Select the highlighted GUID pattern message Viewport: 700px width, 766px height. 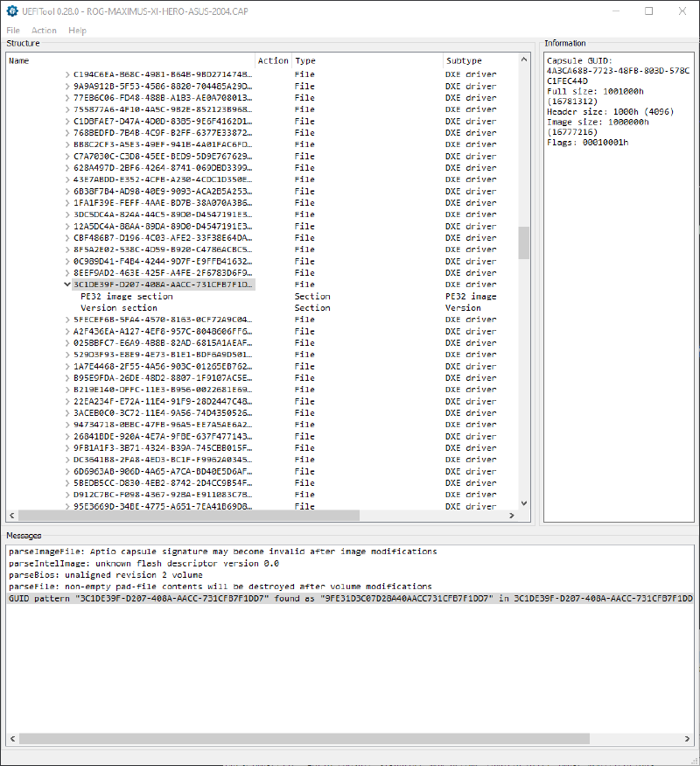(262, 598)
